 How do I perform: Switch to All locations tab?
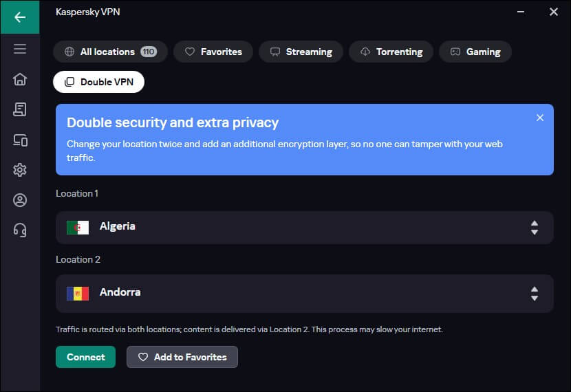point(110,52)
